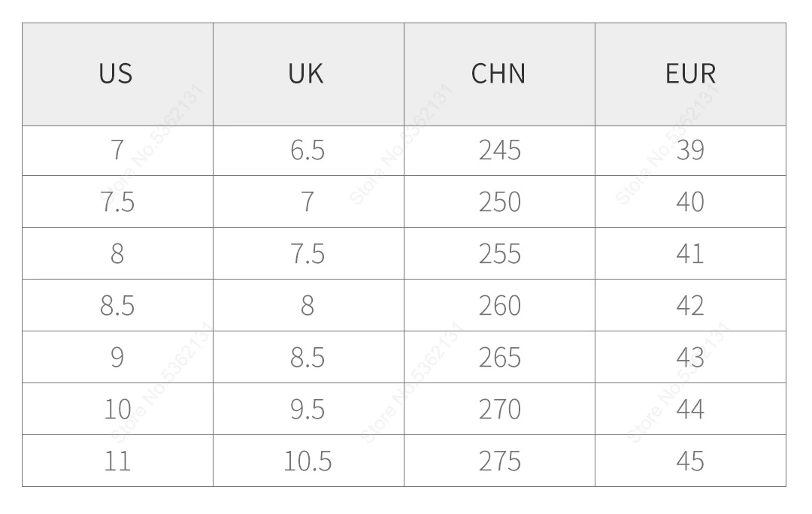Select the CHN 250 cell
Screen dimensions: 812x514
click(x=499, y=201)
